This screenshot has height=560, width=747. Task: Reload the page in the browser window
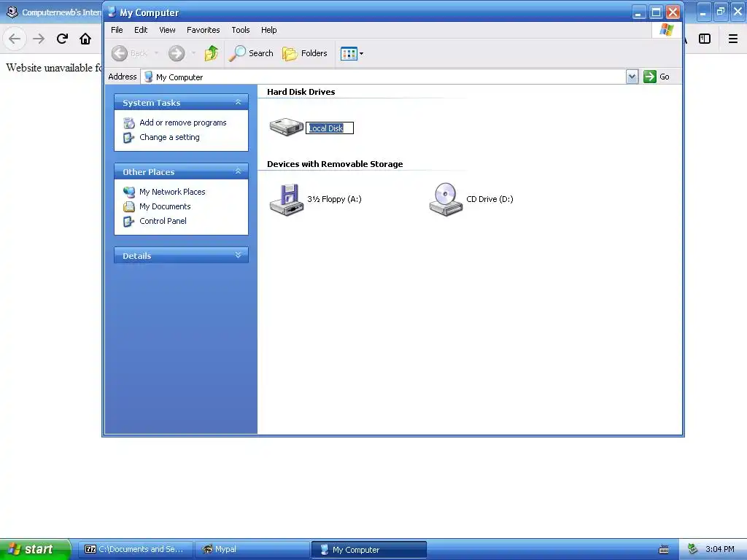[x=62, y=39]
